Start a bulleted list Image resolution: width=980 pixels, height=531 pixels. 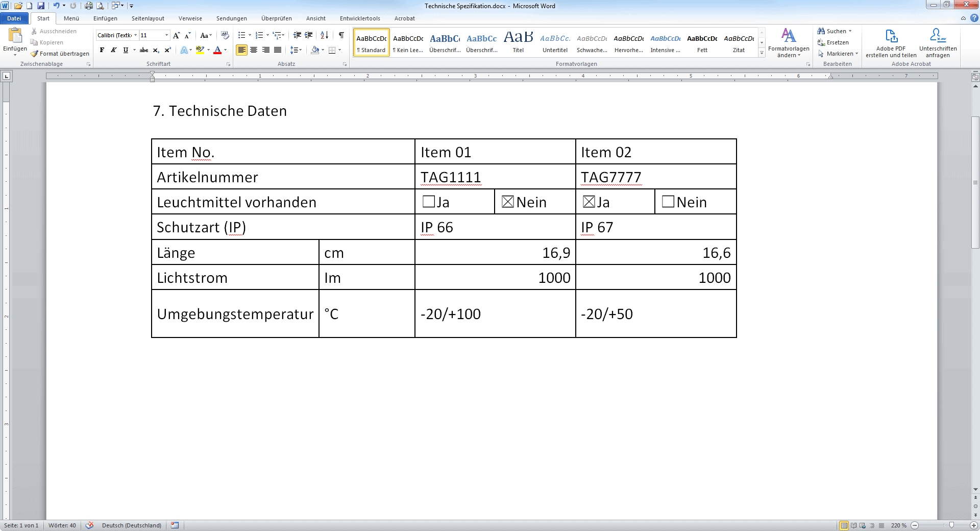[242, 35]
